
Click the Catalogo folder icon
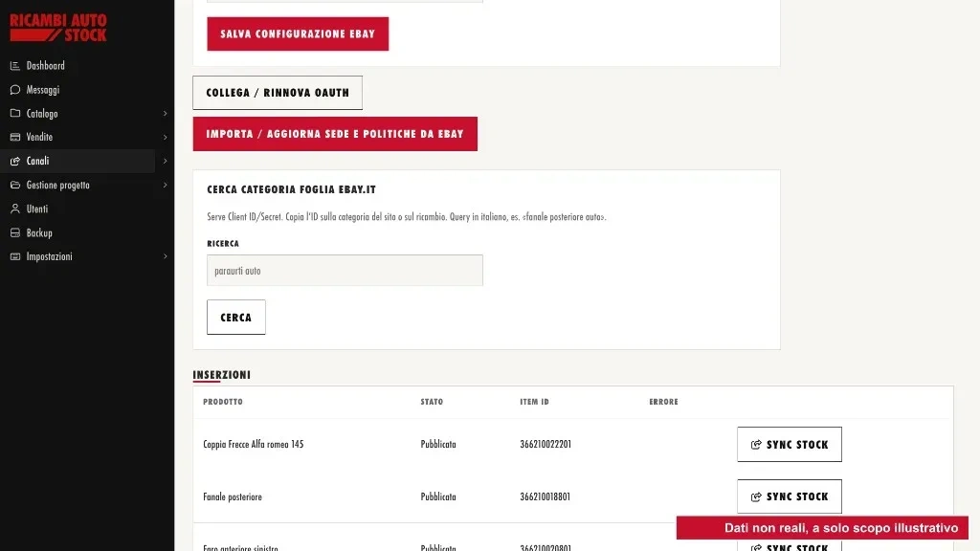[15, 113]
